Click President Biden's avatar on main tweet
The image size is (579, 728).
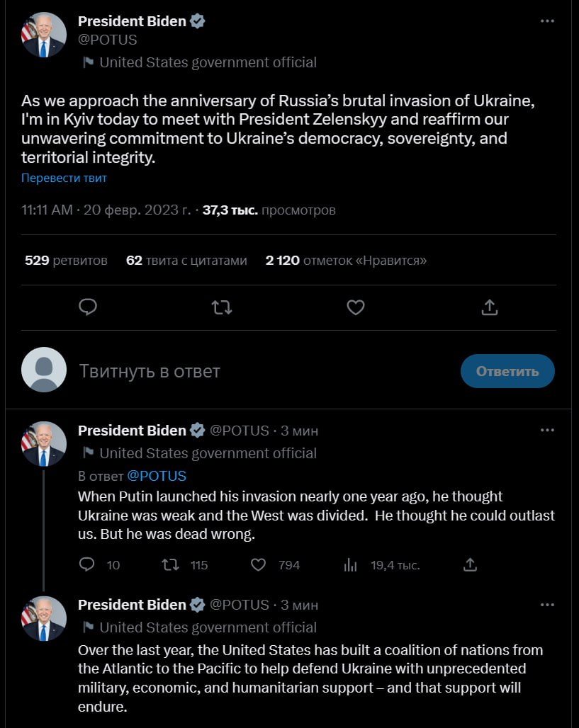[44, 35]
